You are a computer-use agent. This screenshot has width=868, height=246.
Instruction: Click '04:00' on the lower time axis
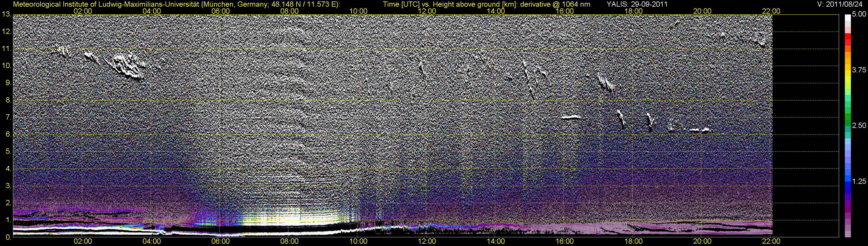[152, 241]
